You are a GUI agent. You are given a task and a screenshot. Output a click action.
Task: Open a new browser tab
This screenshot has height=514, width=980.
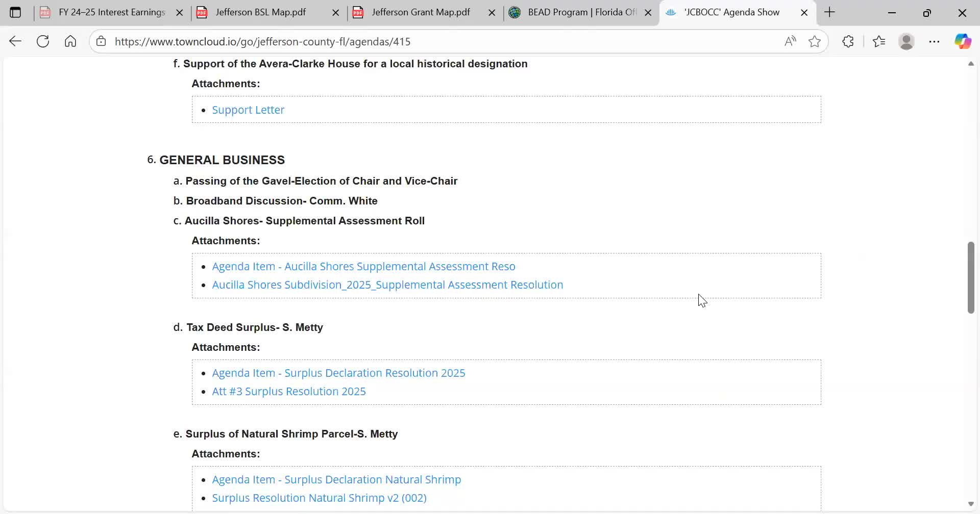pyautogui.click(x=830, y=12)
